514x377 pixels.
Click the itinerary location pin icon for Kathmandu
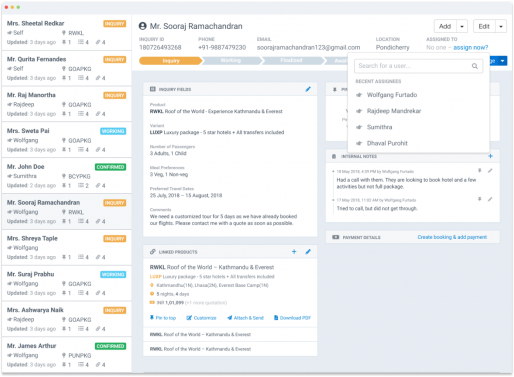[152, 285]
